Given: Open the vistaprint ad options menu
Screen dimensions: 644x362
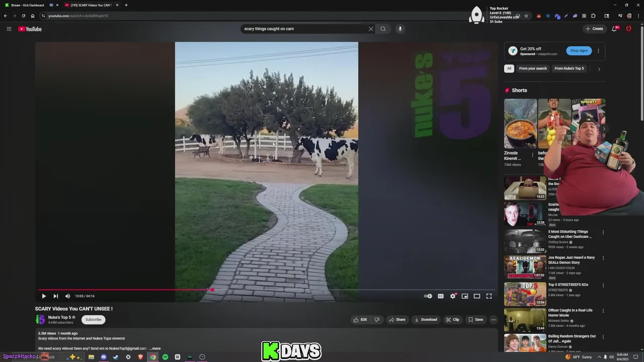Looking at the screenshot, I should pyautogui.click(x=598, y=51).
